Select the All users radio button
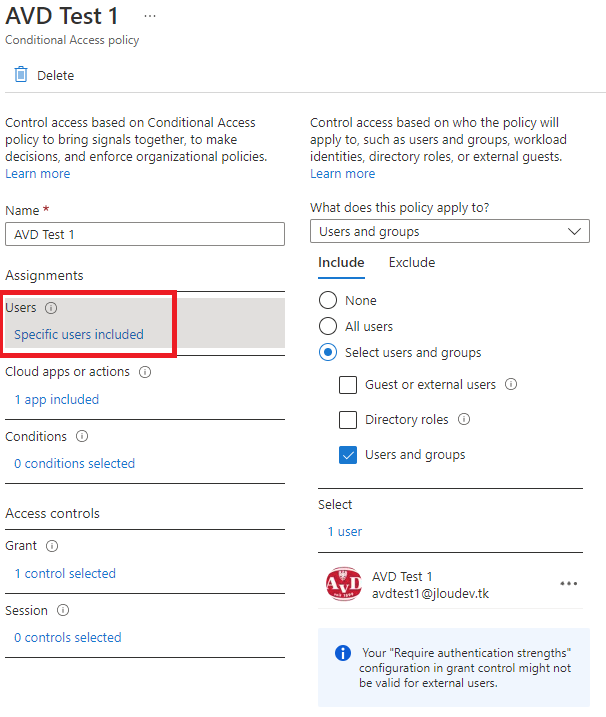This screenshot has width=606, height=717. pos(328,326)
